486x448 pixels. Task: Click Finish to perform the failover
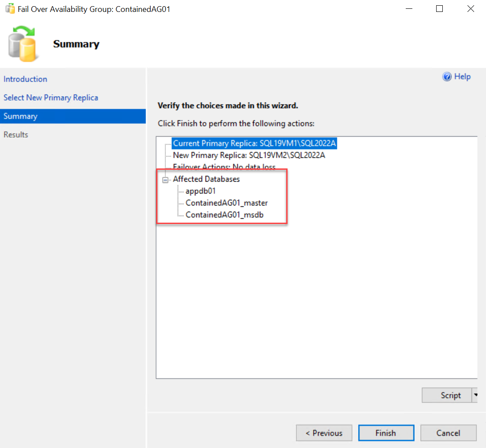pyautogui.click(x=386, y=433)
